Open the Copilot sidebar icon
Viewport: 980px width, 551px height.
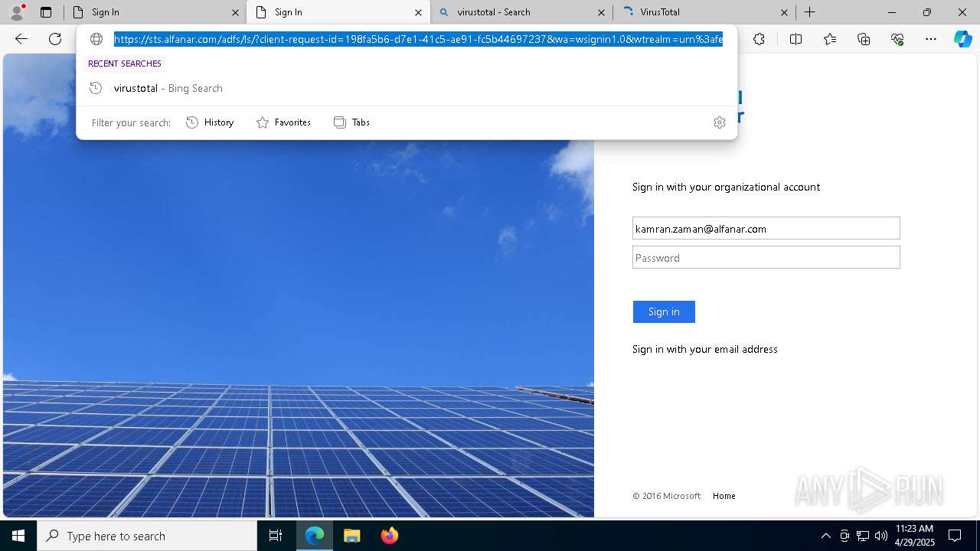pos(962,39)
